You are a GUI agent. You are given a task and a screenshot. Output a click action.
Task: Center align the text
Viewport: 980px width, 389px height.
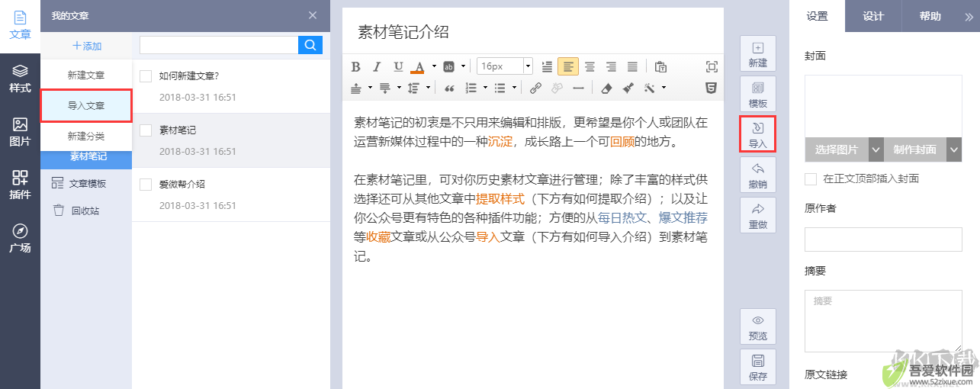point(590,66)
